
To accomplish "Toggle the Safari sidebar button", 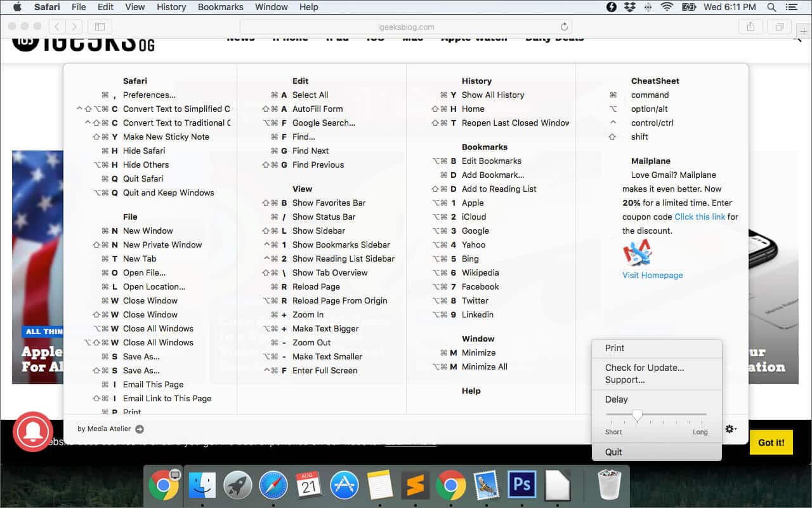I will [100, 27].
